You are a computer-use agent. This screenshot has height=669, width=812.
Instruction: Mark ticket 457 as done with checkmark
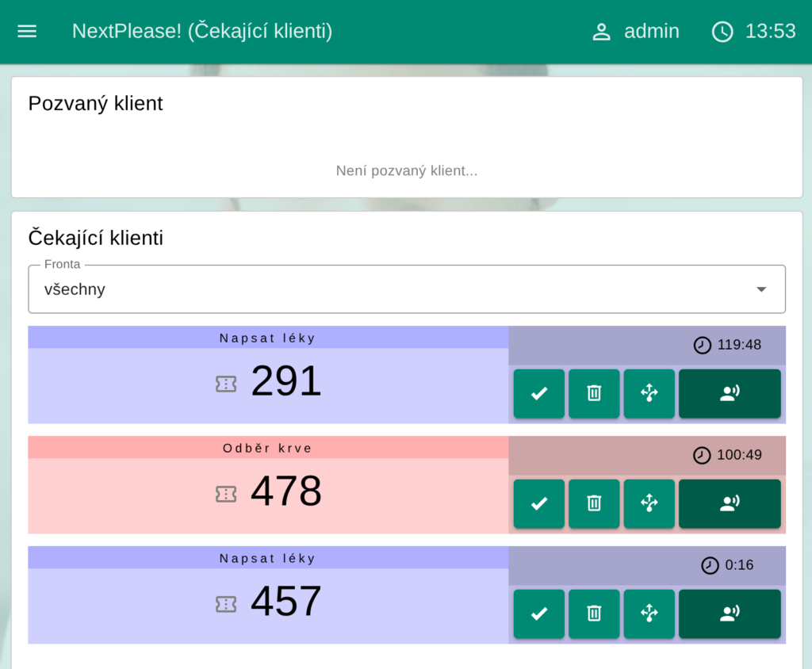click(539, 614)
